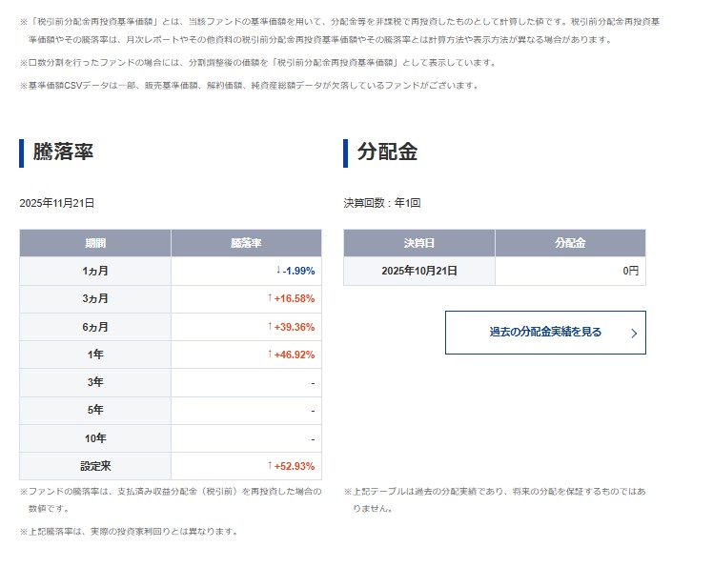The width and height of the screenshot is (713, 588).
Task: Click the 期間 column header
Action: [95, 243]
